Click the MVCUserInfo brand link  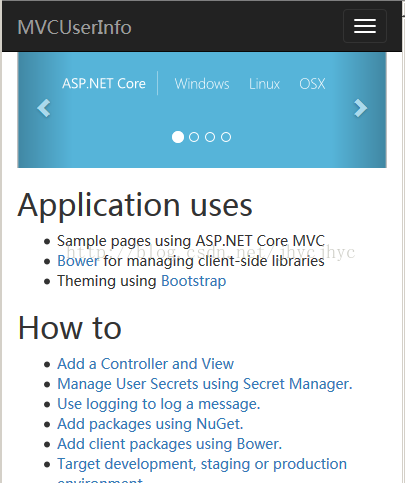[74, 27]
